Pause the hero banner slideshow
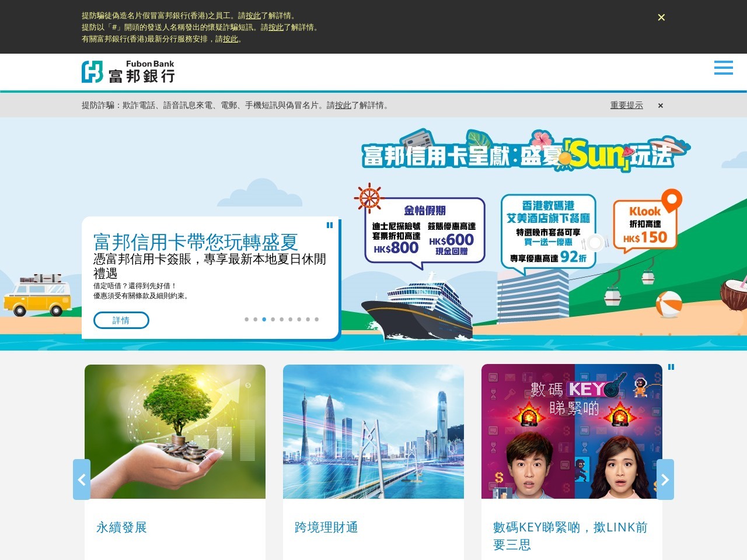This screenshot has height=560, width=747. [330, 225]
